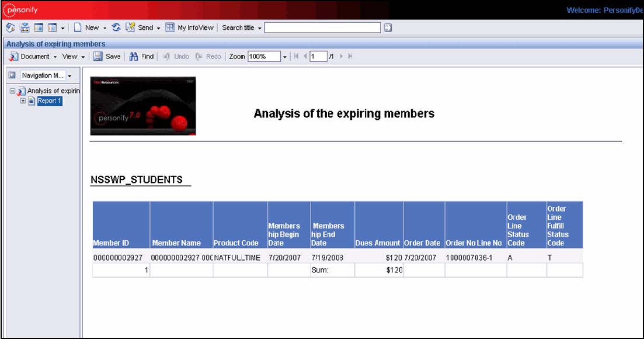Click the refresh icon next to New
Screen dimensions: 644x339
pyautogui.click(x=116, y=27)
